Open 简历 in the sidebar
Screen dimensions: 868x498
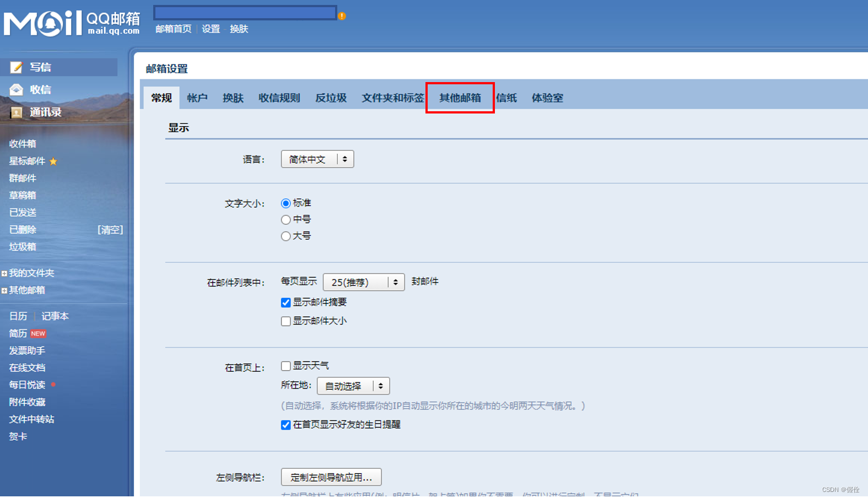[18, 334]
